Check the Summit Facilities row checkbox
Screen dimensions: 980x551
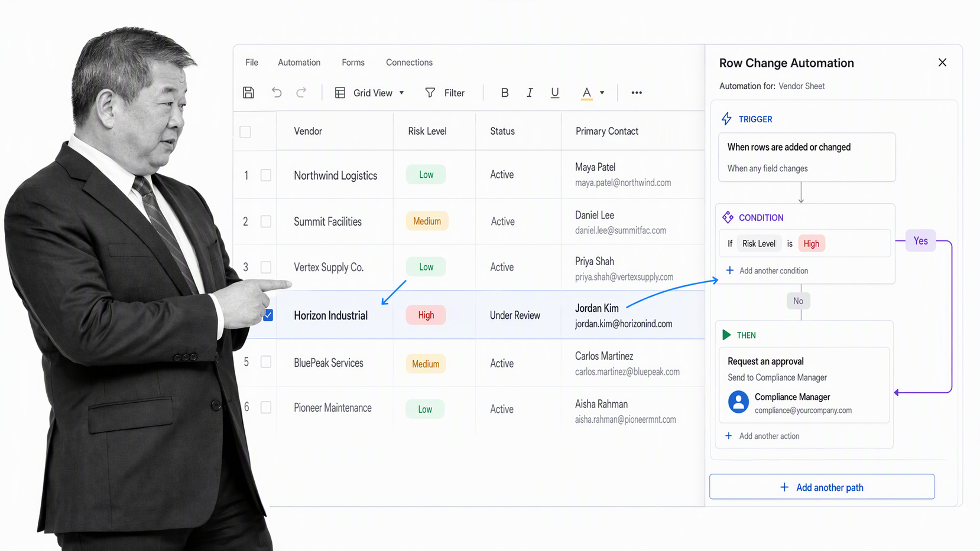point(266,221)
